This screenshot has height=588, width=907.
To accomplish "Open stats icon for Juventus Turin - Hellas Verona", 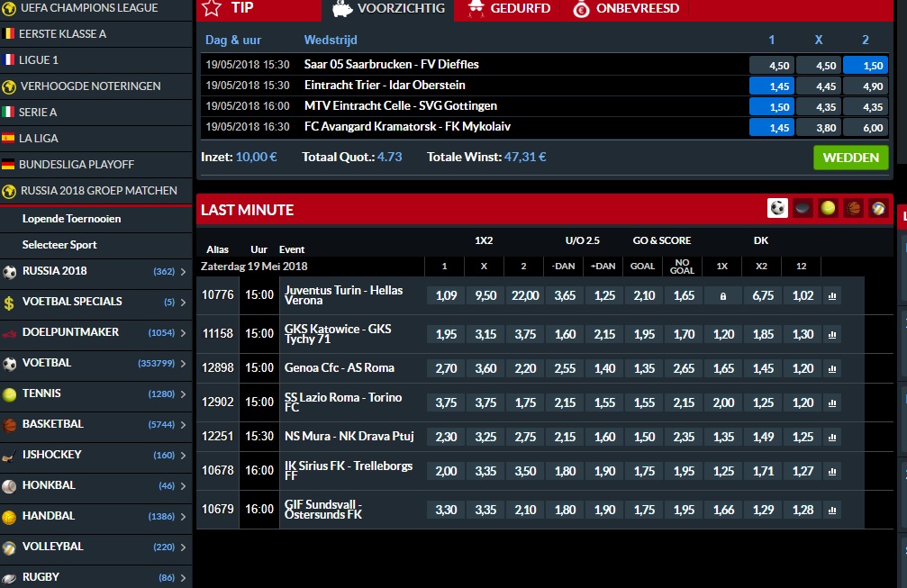I will [832, 296].
